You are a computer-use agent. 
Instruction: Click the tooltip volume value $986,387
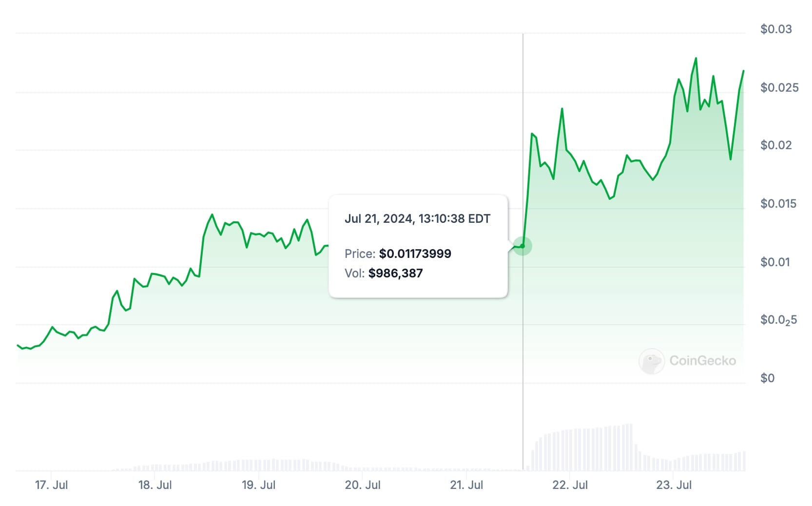tap(396, 273)
